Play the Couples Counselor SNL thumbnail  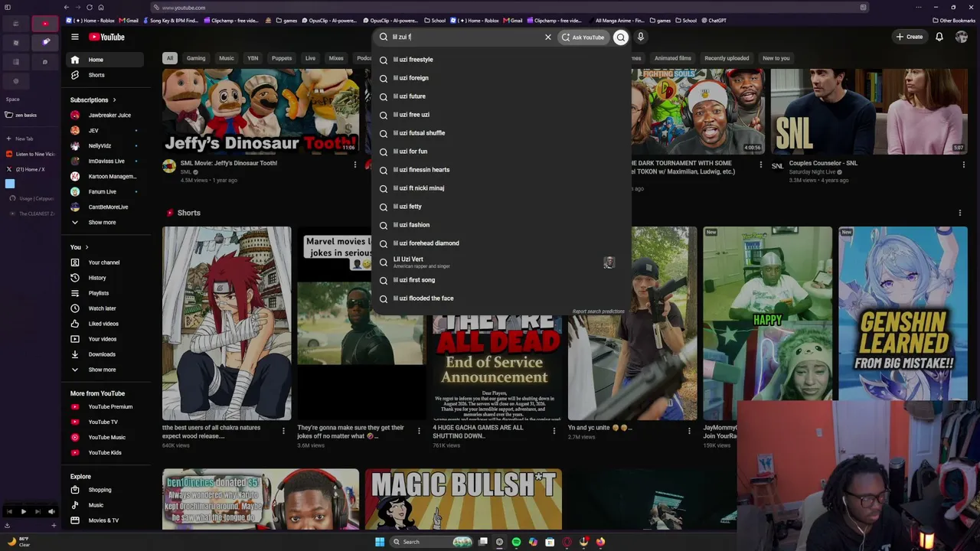tap(869, 112)
